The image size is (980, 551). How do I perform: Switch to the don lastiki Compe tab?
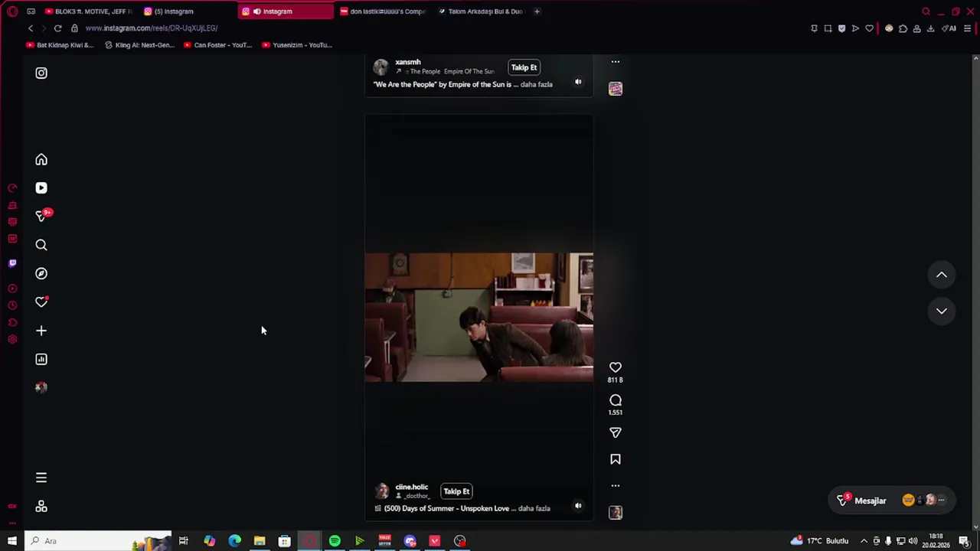coord(383,11)
